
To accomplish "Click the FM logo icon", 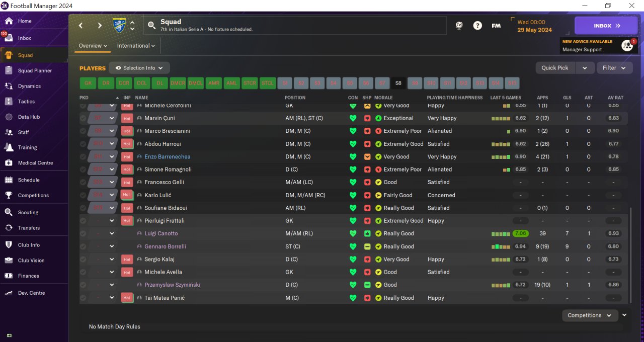I will click(x=496, y=26).
